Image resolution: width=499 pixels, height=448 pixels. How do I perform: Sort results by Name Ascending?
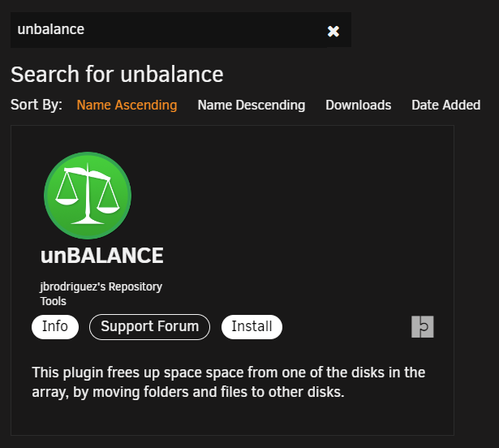pos(127,105)
